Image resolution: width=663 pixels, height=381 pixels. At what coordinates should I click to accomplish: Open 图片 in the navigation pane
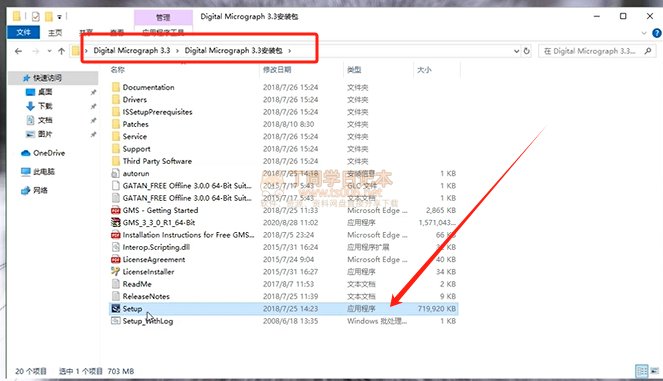tap(45, 134)
